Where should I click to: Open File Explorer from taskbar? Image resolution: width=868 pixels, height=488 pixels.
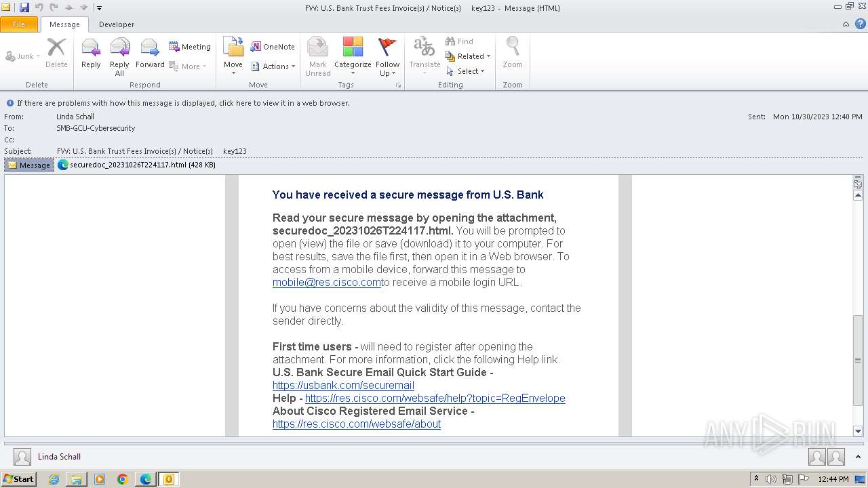click(77, 479)
